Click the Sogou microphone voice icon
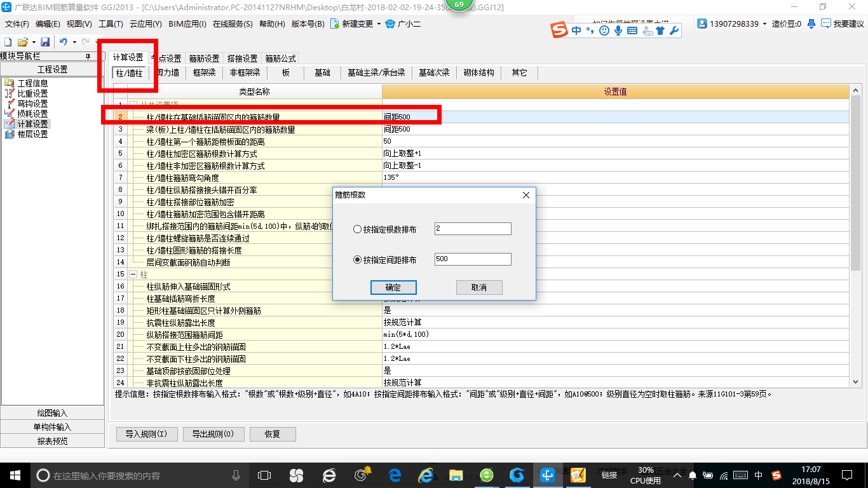Image resolution: width=868 pixels, height=488 pixels. click(618, 30)
